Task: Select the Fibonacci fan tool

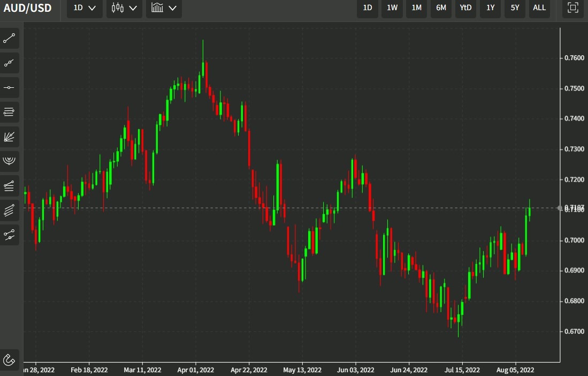Action: 9,137
